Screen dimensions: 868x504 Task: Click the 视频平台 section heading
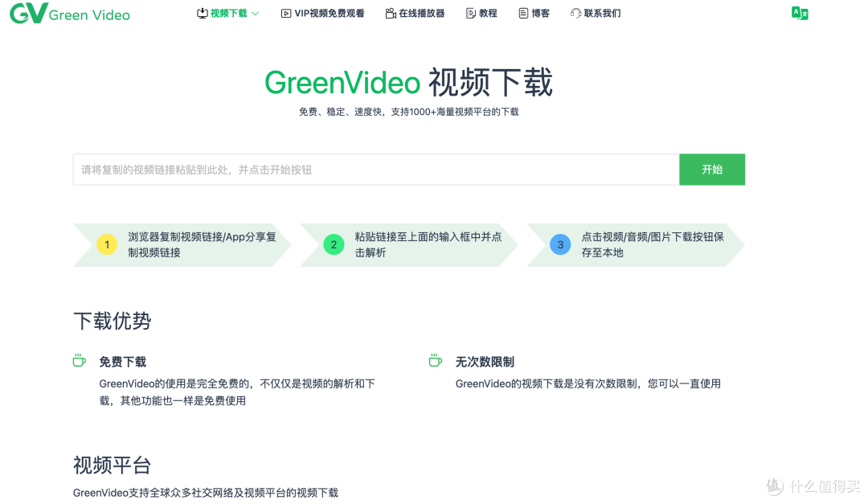(x=113, y=465)
